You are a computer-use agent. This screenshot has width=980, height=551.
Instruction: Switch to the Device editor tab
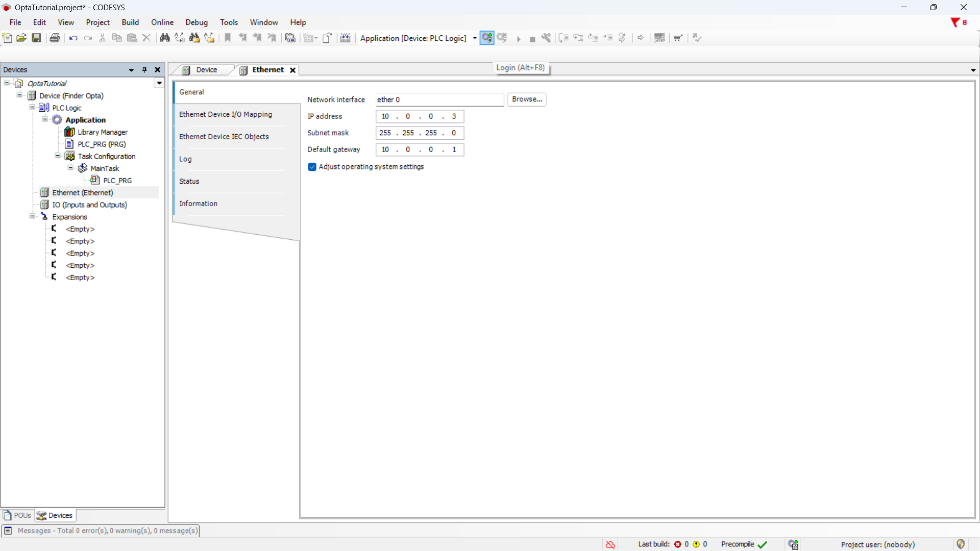tap(206, 70)
